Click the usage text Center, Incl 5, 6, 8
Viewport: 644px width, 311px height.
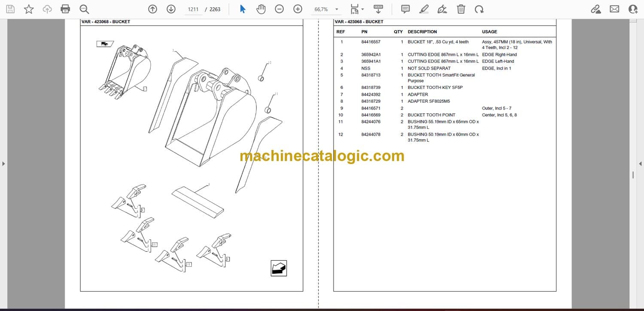500,115
